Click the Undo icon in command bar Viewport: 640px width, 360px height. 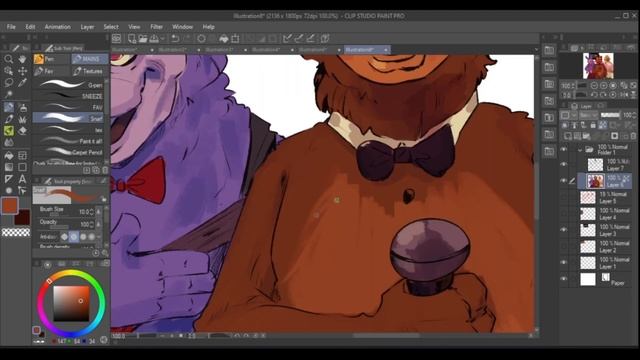[175, 38]
